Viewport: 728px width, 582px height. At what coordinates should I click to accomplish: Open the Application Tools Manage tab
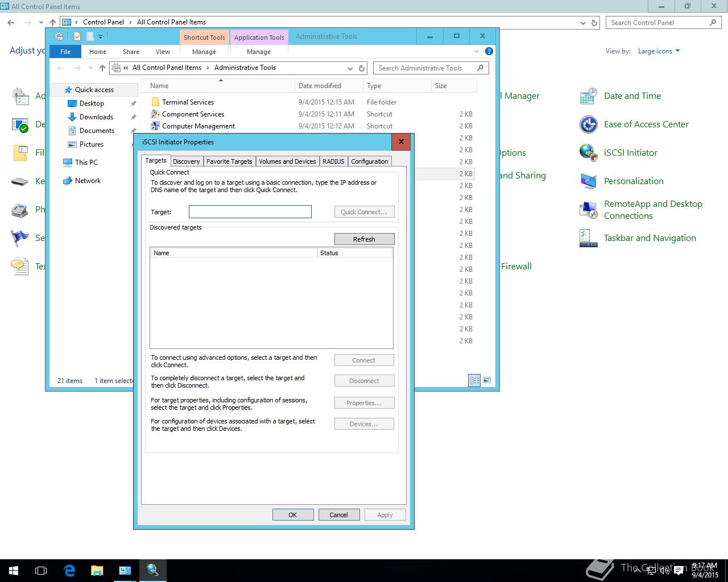tap(259, 51)
